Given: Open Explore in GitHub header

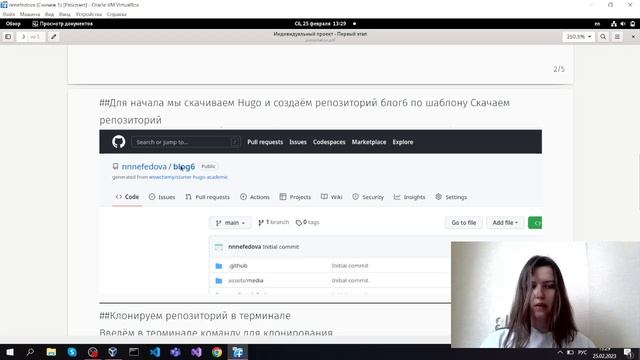Looking at the screenshot, I should (403, 142).
